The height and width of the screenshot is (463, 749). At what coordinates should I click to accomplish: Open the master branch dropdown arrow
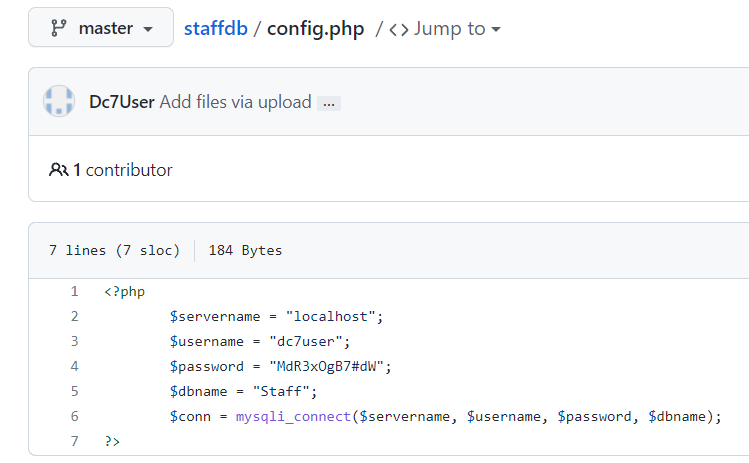[x=149, y=29]
